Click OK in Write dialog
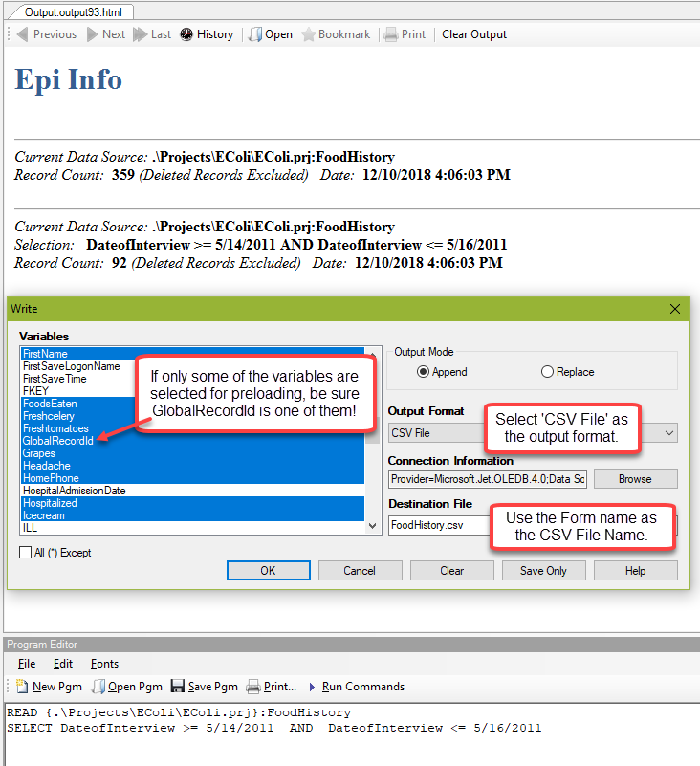The width and height of the screenshot is (700, 766). (268, 571)
